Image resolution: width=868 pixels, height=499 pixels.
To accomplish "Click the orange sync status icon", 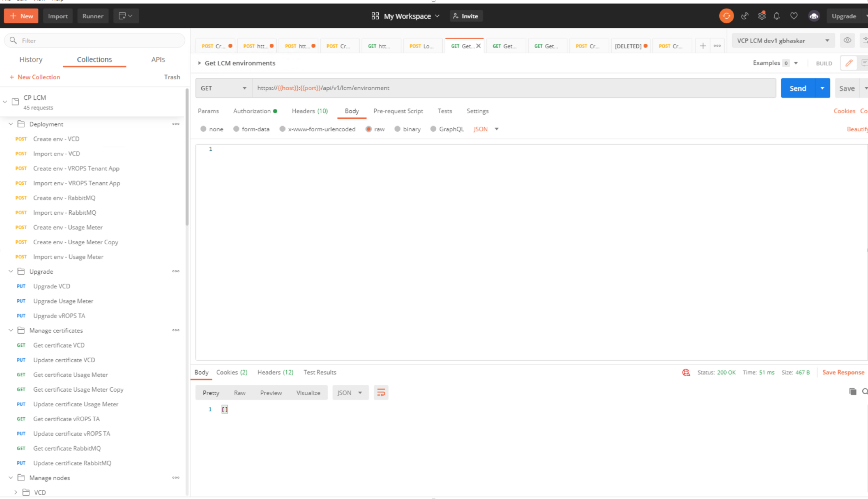I will pyautogui.click(x=726, y=16).
